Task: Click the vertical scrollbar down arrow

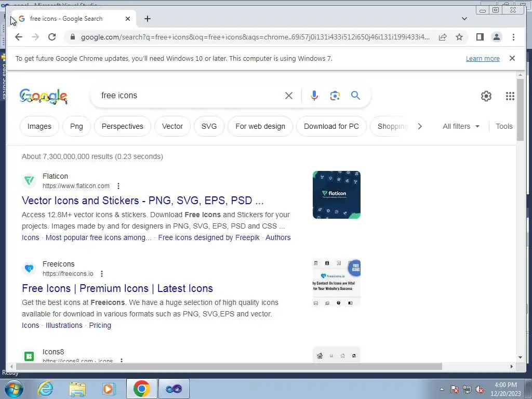Action: 520,357
